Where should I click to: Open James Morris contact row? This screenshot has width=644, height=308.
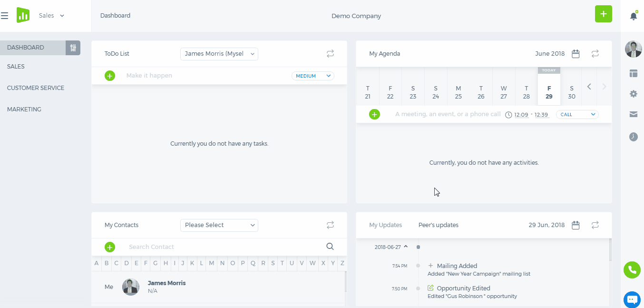[x=218, y=287]
